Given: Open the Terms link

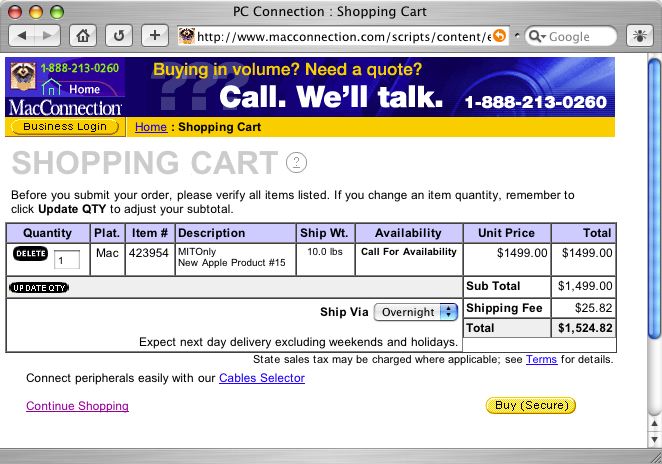Looking at the screenshot, I should (x=541, y=359).
